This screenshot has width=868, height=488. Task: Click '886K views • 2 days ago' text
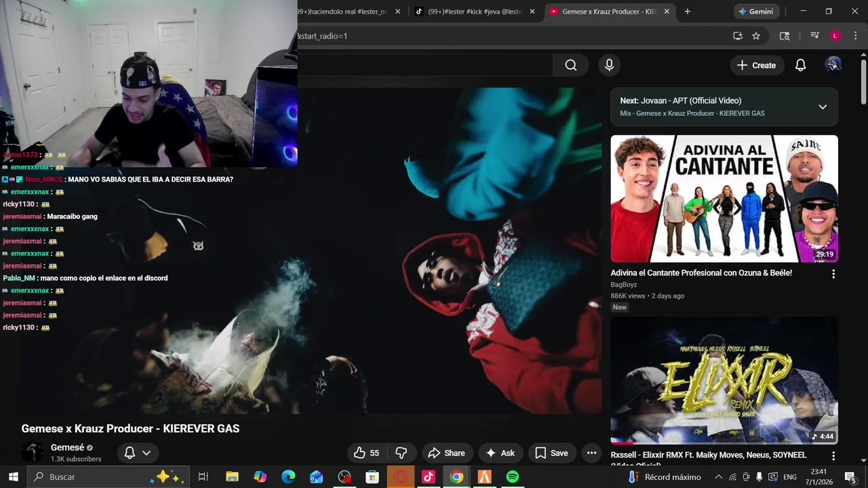(648, 296)
